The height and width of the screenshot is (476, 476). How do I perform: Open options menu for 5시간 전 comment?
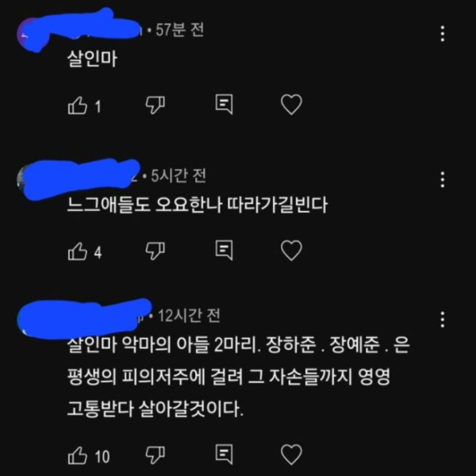(x=443, y=179)
